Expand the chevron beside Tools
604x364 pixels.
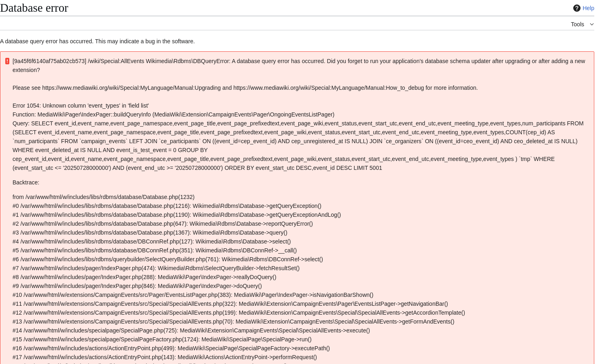tap(592, 24)
